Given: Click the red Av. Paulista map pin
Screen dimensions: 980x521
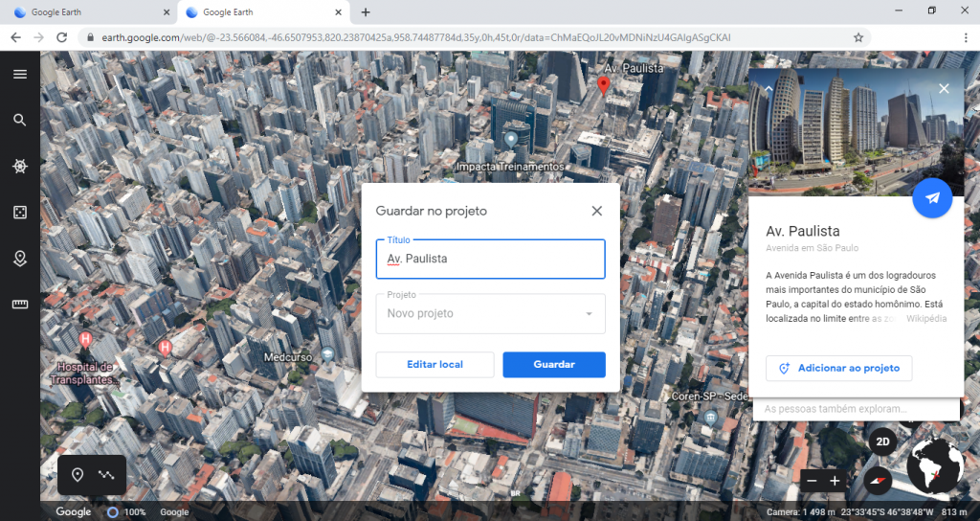Looking at the screenshot, I should tap(603, 85).
